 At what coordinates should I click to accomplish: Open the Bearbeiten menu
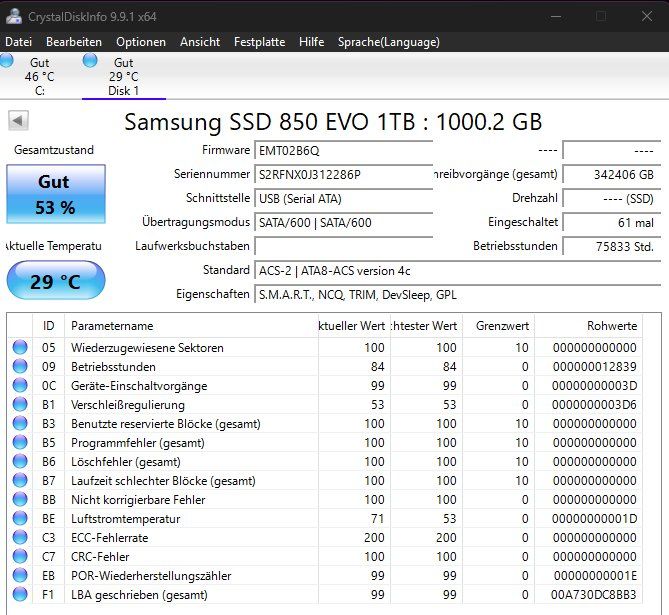pyautogui.click(x=74, y=42)
